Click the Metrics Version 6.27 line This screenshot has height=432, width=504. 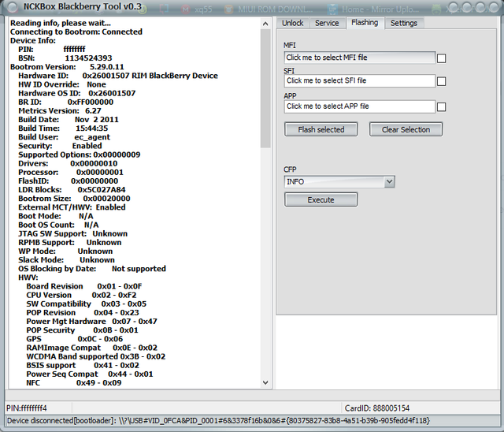[60, 110]
